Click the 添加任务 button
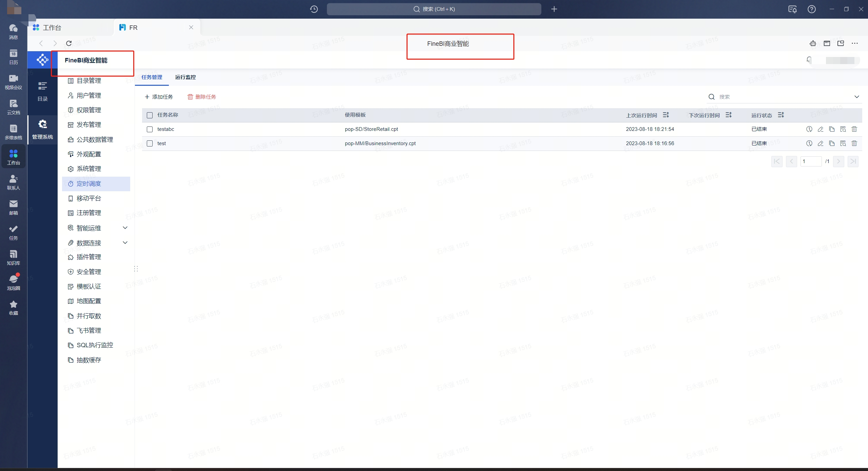Screen dimensions: 868x471 point(159,97)
